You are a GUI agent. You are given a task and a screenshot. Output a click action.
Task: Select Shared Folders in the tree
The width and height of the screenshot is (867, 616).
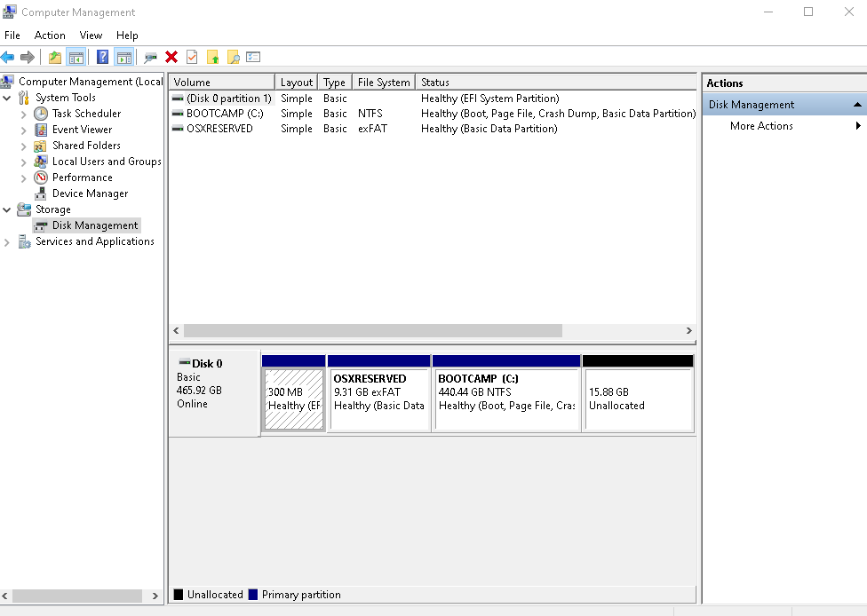86,146
